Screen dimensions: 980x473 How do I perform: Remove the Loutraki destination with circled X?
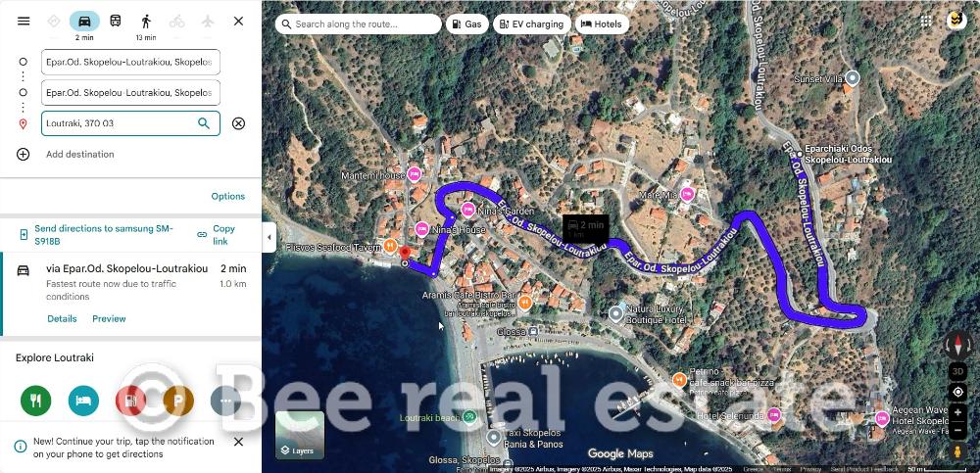tap(238, 123)
